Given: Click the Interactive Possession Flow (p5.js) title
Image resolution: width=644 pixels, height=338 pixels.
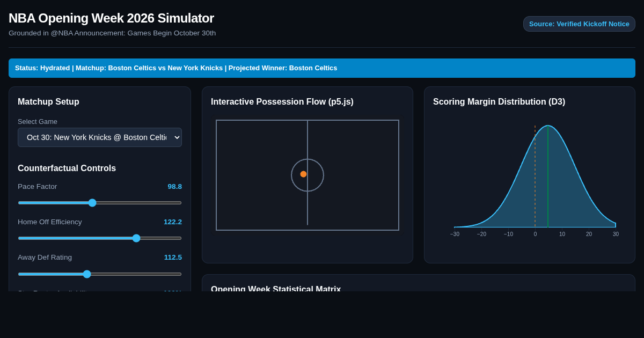Looking at the screenshot, I should pos(282,102).
